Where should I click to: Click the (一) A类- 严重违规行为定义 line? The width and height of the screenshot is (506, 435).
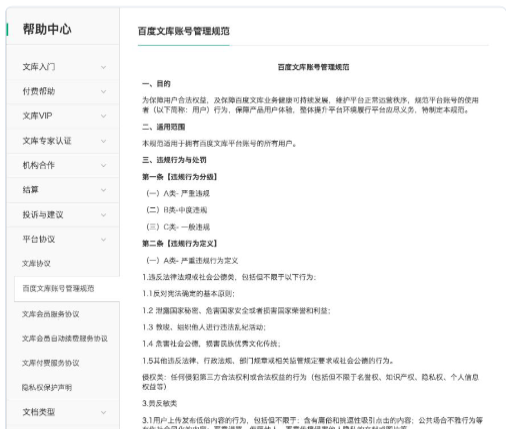point(192,261)
